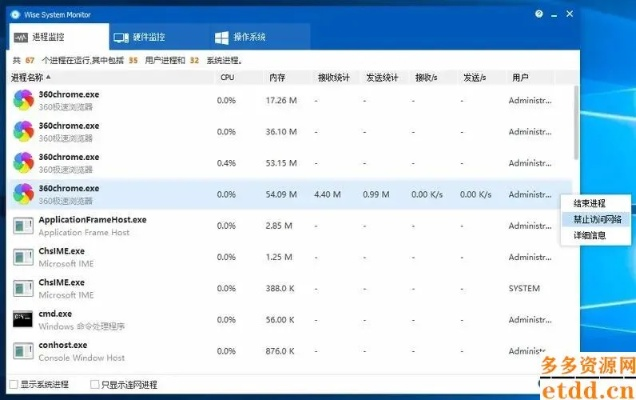Click the 360chrome.exe icon in the 53.15 M row
Image resolution: width=636 pixels, height=400 pixels.
pyautogui.click(x=24, y=163)
